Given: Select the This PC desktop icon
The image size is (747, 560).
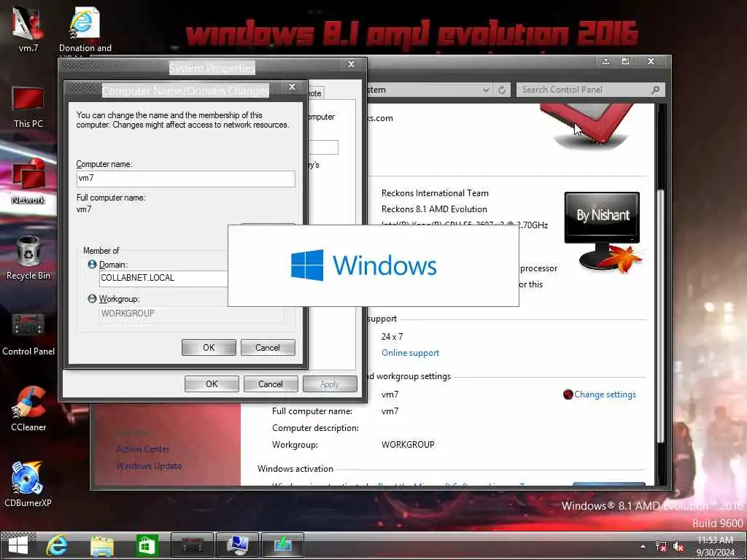Looking at the screenshot, I should click(28, 107).
